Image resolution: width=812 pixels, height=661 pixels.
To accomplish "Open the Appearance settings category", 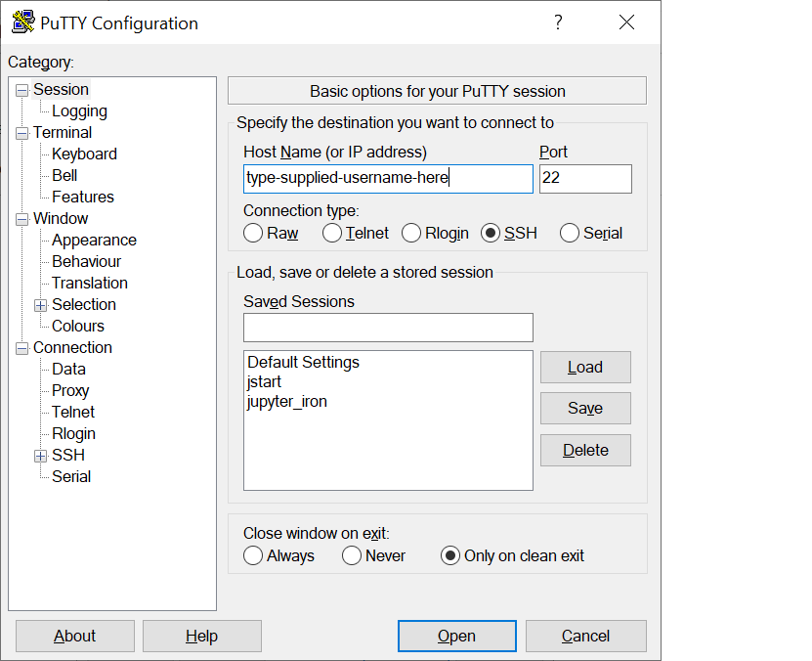I will (94, 241).
